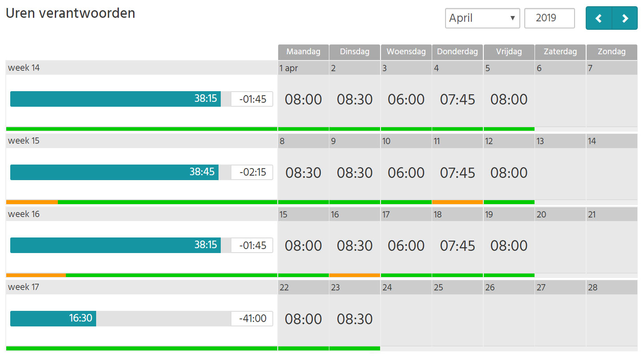Open the April month dropdown
Image resolution: width=644 pixels, height=358 pixels.
tap(482, 18)
